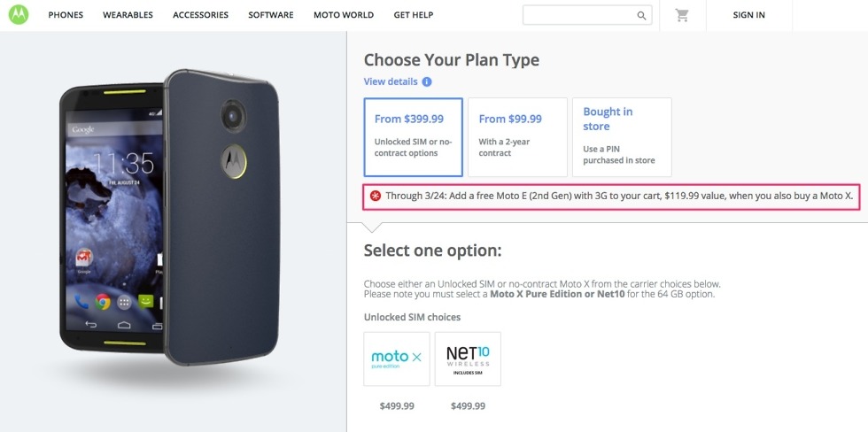Open the shopping cart
Viewport: 868px width, 432px height.
click(x=682, y=15)
